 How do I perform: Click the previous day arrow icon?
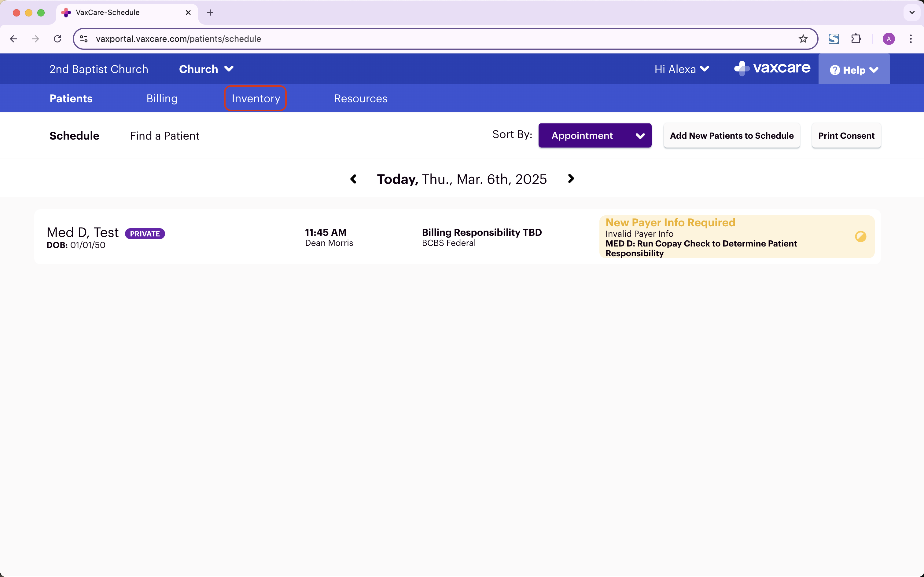click(x=353, y=179)
